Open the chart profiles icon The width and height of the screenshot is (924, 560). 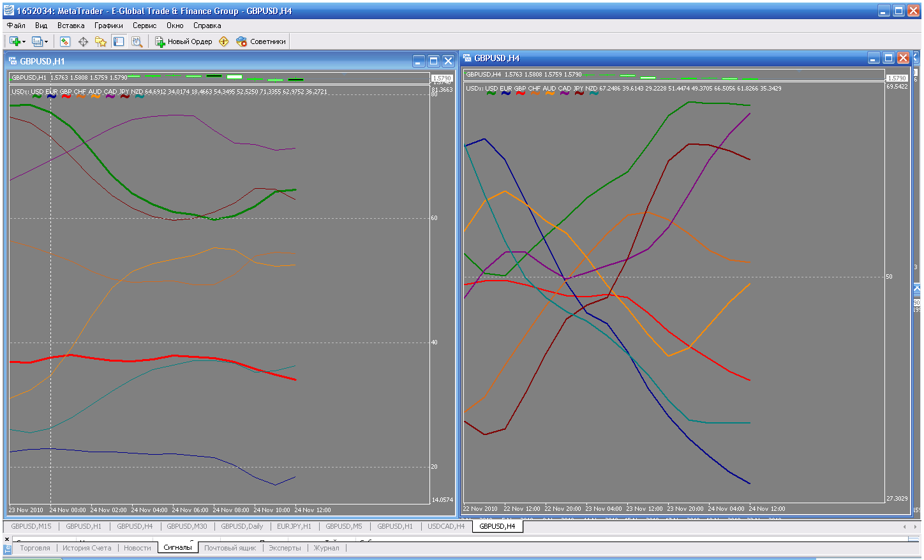tap(37, 41)
